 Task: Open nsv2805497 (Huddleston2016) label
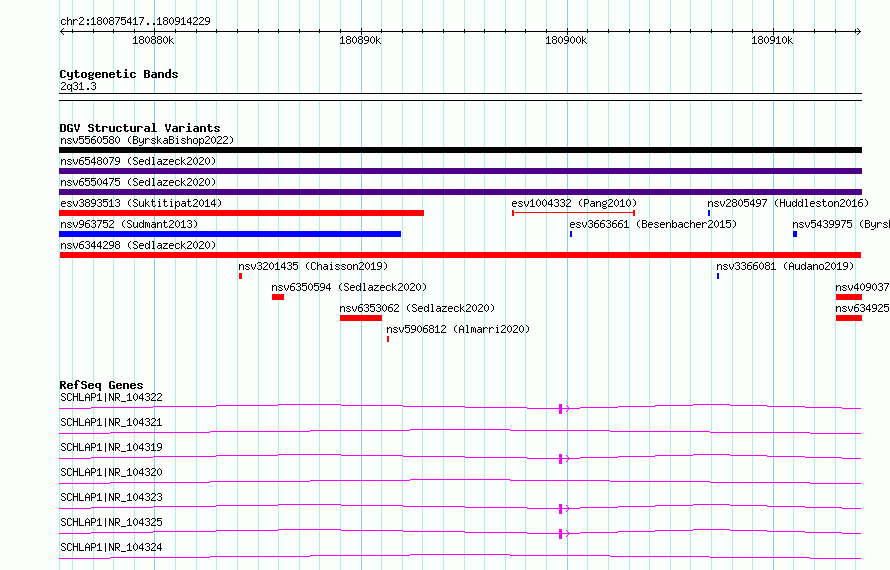[x=788, y=203]
